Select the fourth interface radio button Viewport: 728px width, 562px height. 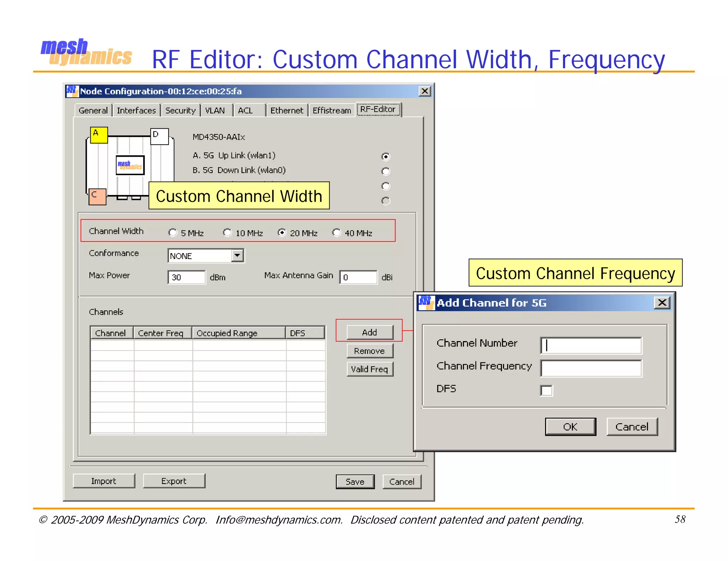click(386, 201)
